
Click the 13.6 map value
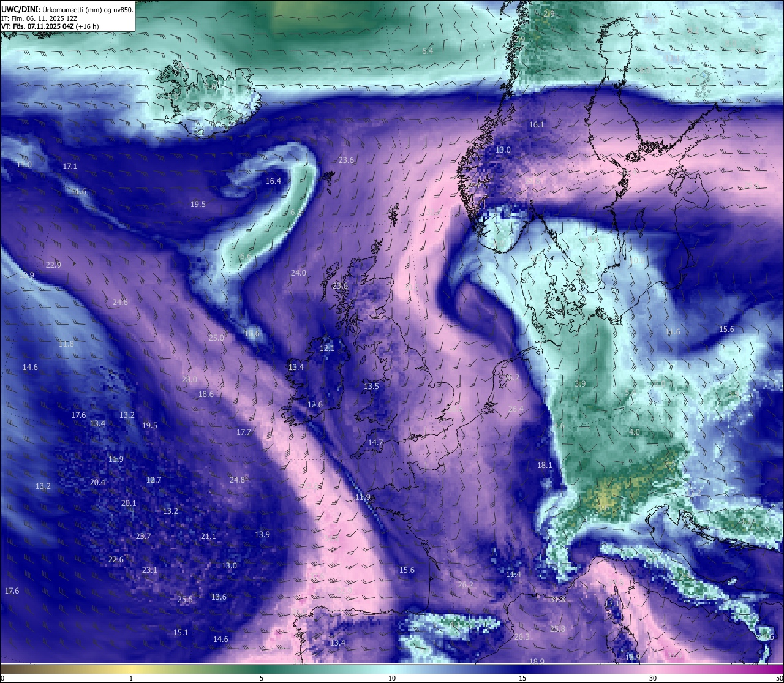pyautogui.click(x=219, y=597)
